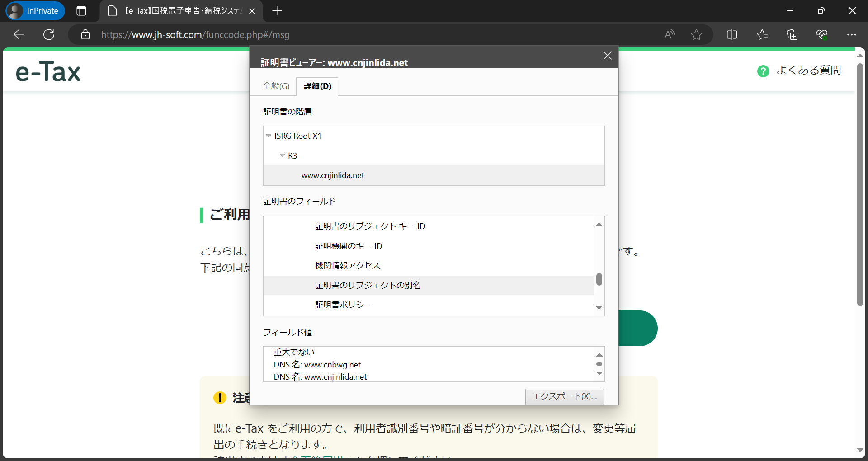868x461 pixels.
Task: Click the address bar URL
Action: point(195,34)
